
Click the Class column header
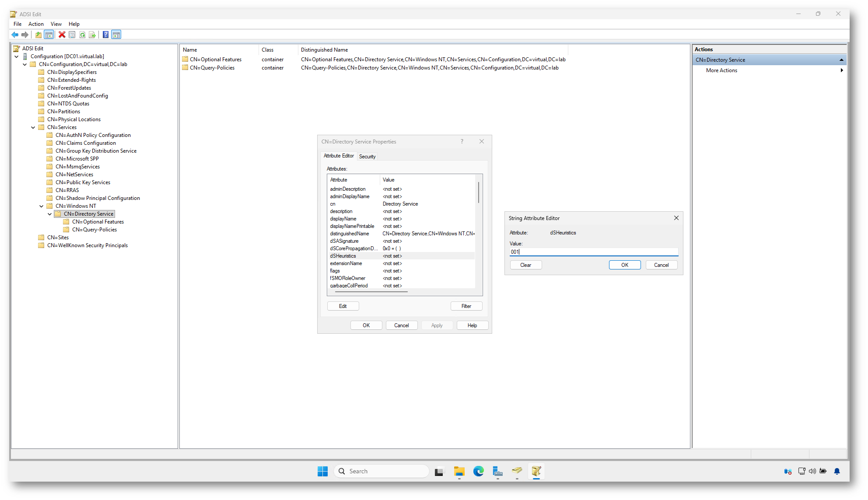click(278, 50)
